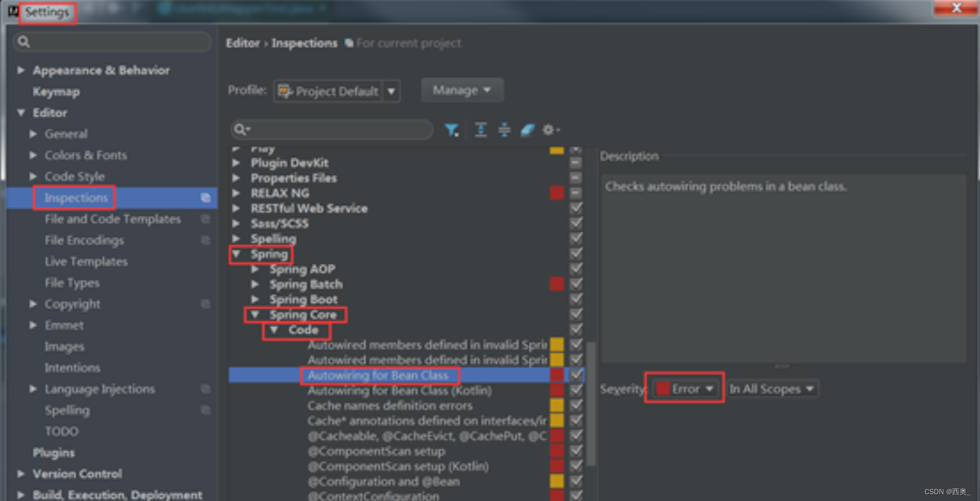980x501 pixels.
Task: Click project-level icon beside Copyright
Action: coord(206,304)
